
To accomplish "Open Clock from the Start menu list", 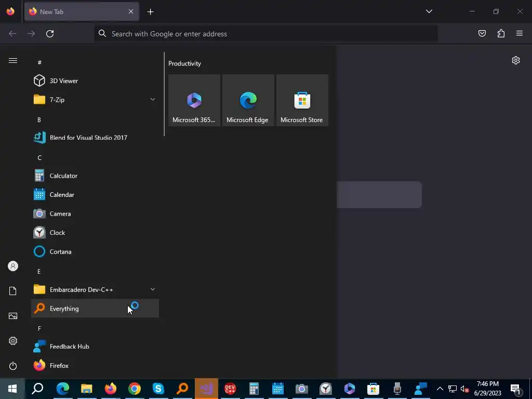I will tap(95, 233).
